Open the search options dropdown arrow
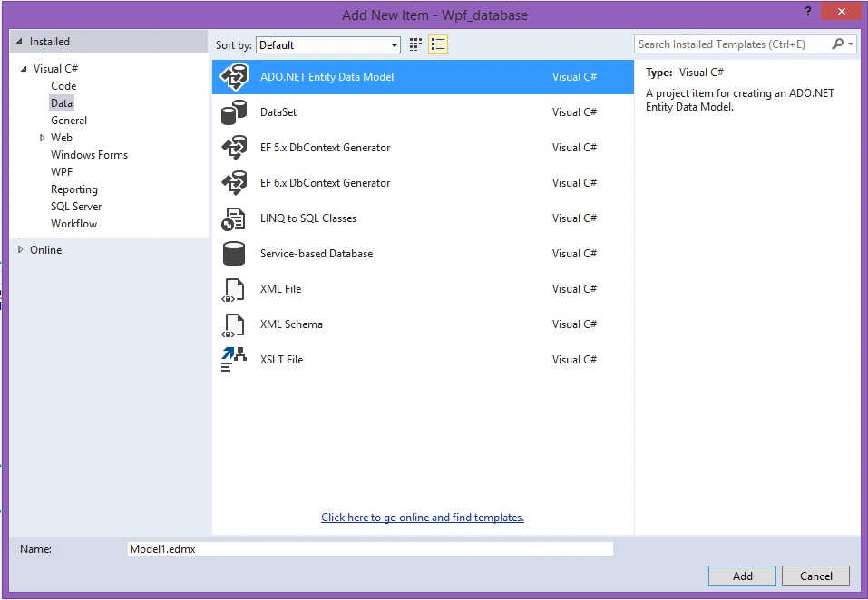Screen dimensions: 868x600 click(x=851, y=44)
